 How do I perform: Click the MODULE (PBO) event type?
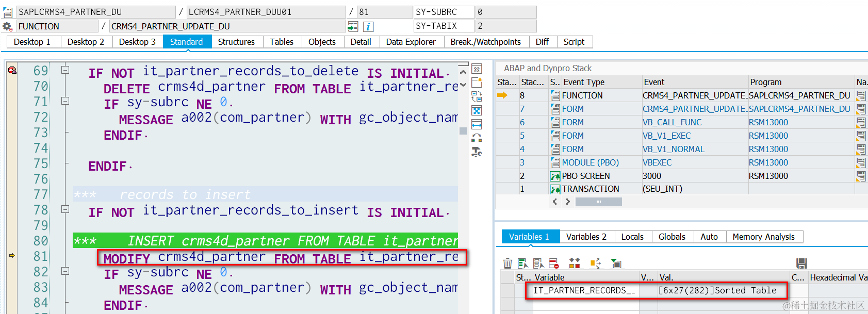[591, 162]
